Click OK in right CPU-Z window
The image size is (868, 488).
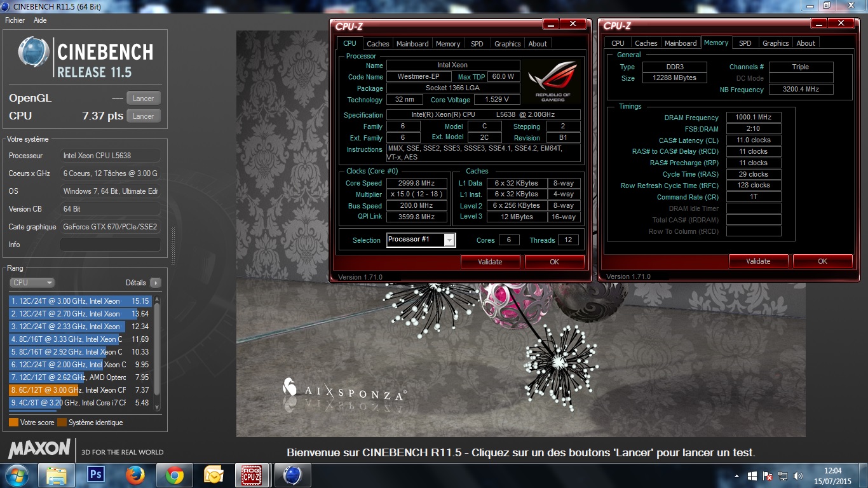822,261
